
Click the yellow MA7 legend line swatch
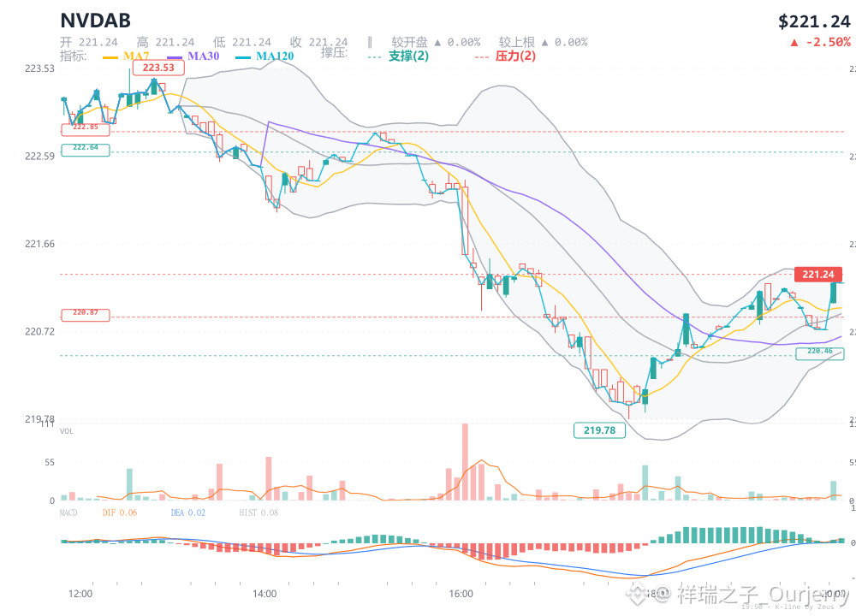coord(110,57)
